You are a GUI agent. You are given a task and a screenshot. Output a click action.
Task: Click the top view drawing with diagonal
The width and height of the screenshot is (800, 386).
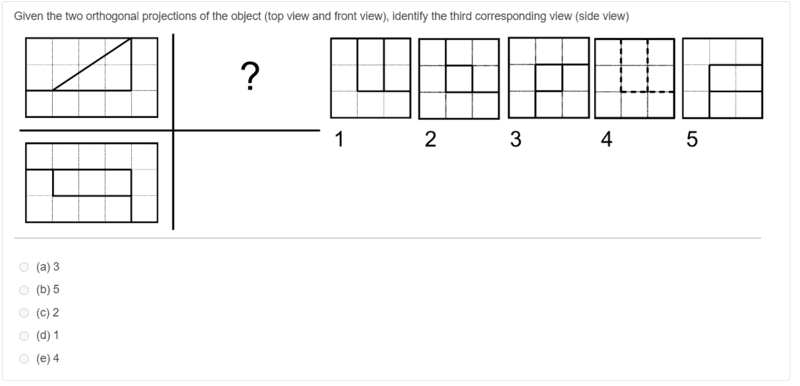pos(91,77)
